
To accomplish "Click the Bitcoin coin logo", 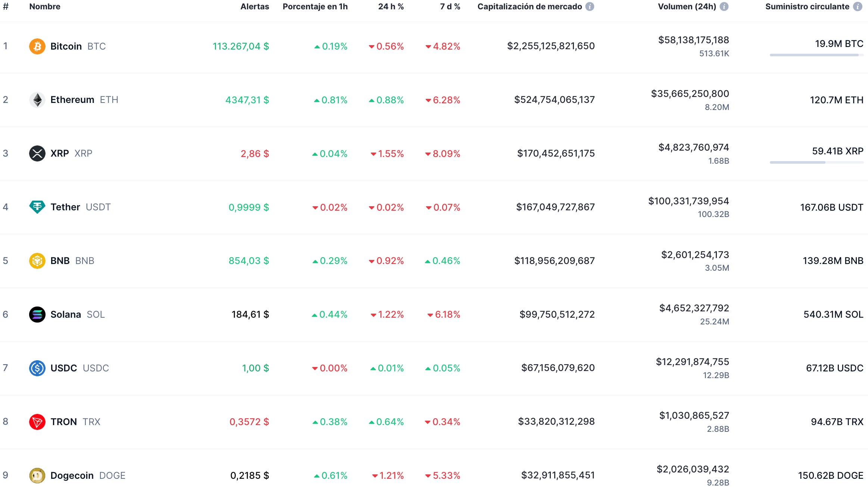I will 37,46.
